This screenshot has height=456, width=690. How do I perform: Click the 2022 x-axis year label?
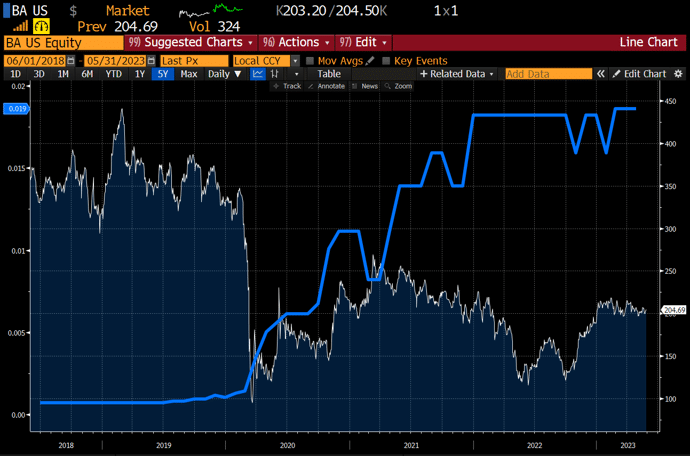tap(535, 445)
